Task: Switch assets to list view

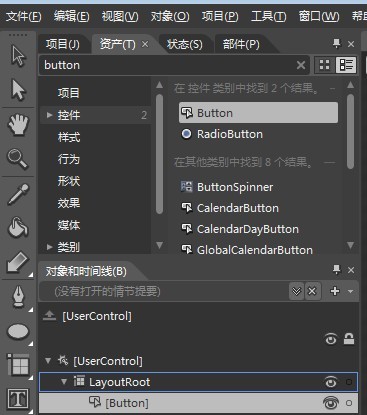Action: (346, 65)
